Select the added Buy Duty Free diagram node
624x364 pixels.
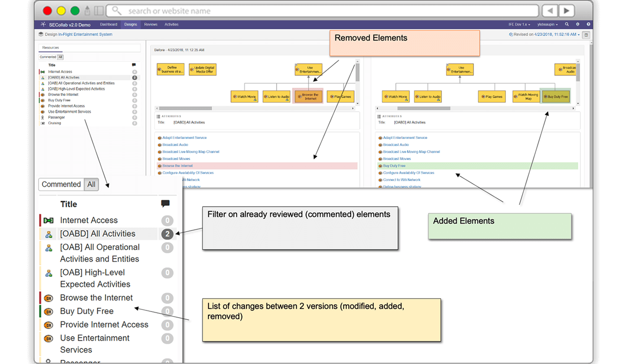click(556, 96)
